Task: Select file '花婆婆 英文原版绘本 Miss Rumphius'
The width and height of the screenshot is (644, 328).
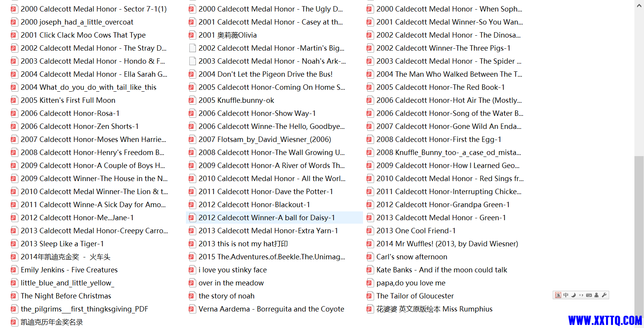Action: pyautogui.click(x=434, y=309)
